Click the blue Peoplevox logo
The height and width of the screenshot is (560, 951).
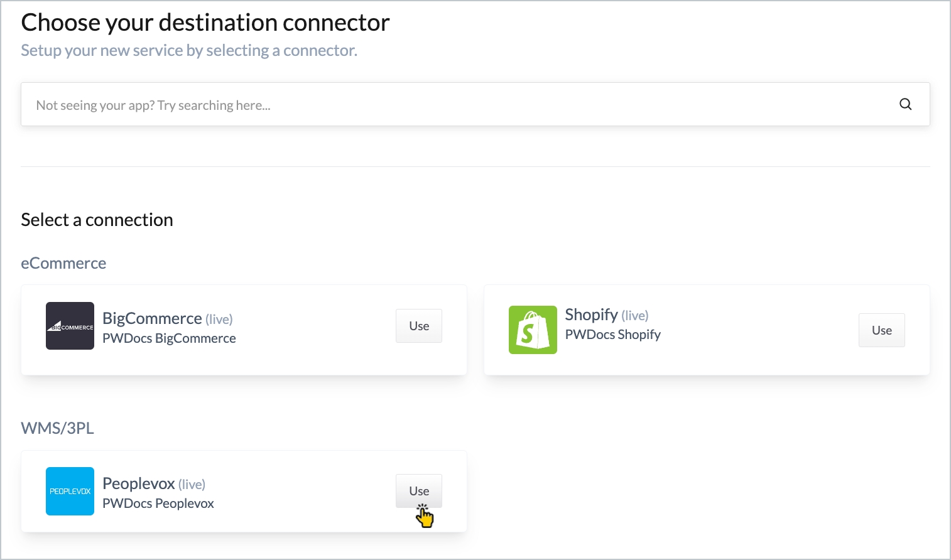(70, 491)
